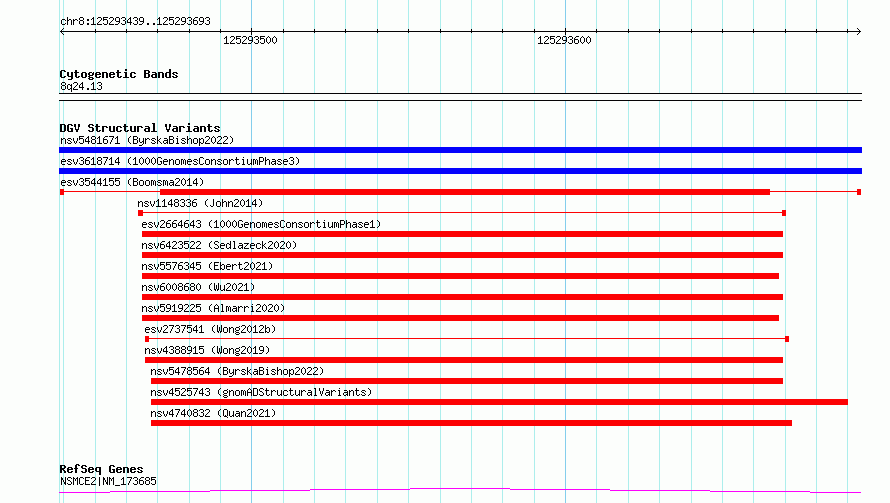Click the nsv5478564 (ByrskaBishop2022) label

point(237,371)
